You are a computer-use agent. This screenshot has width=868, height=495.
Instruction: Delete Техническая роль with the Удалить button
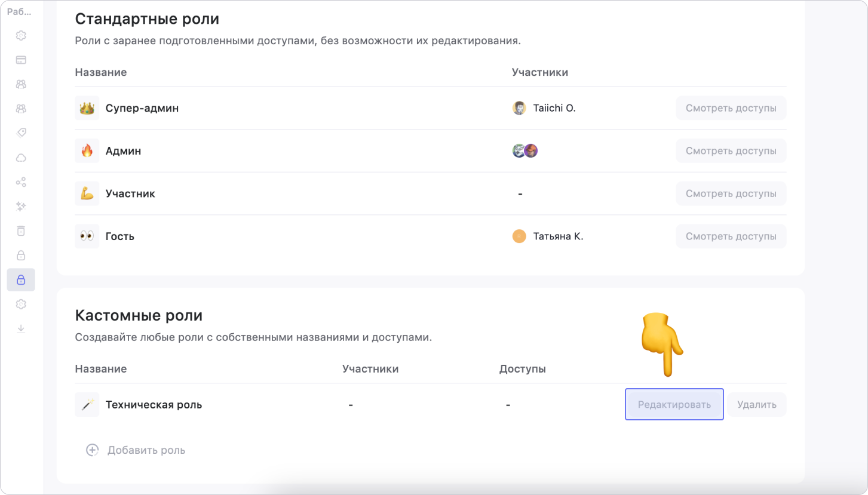coord(756,405)
